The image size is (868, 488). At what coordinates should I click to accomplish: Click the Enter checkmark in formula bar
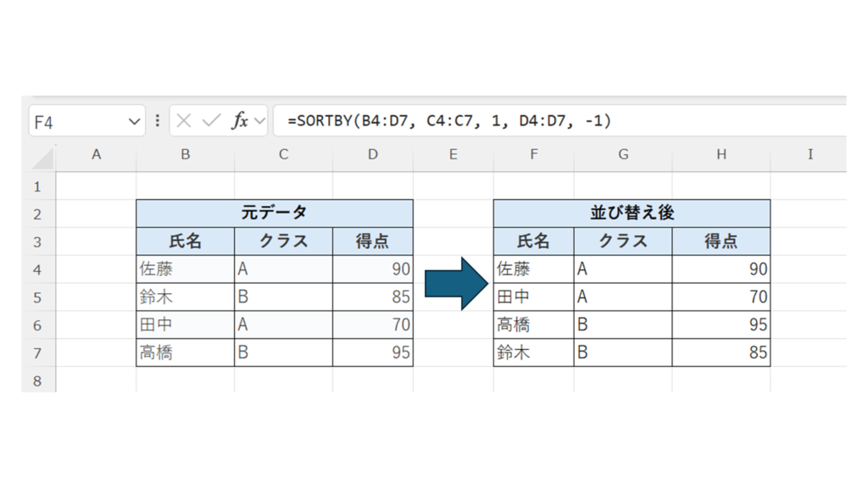tap(211, 121)
